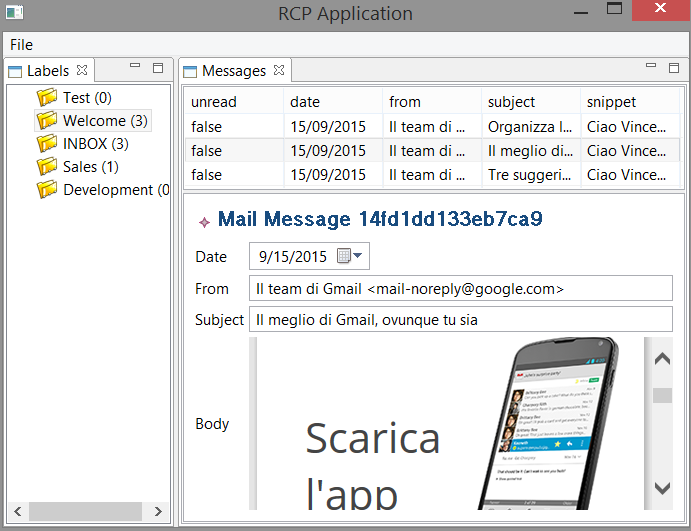Select the Welcome (3) label
The width and height of the screenshot is (691, 531).
point(105,120)
